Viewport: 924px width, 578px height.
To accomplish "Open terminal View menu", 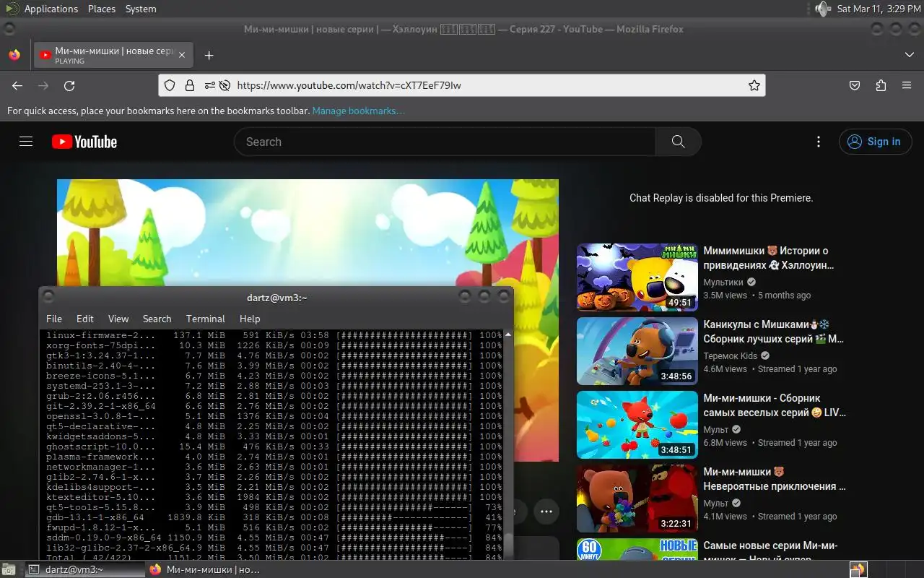I will click(118, 319).
